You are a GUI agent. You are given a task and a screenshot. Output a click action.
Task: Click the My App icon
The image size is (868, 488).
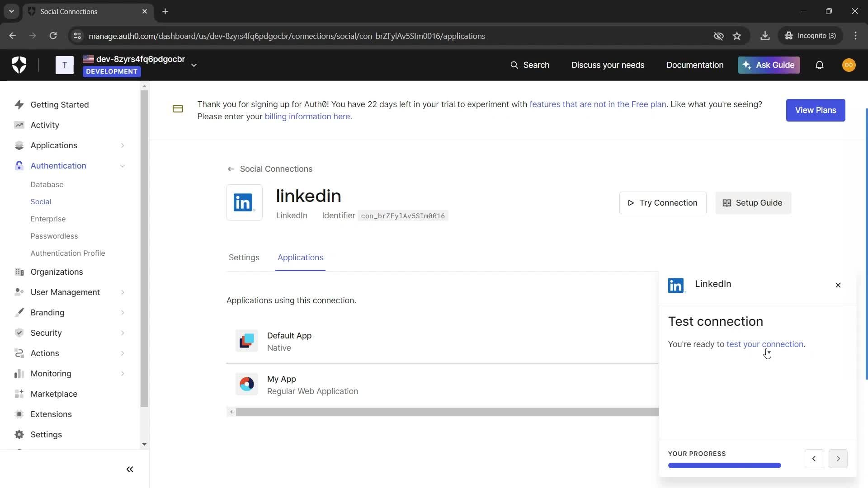246,385
